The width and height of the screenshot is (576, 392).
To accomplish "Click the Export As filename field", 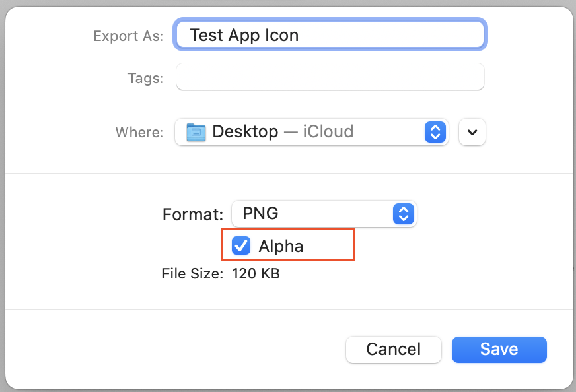I will click(329, 35).
